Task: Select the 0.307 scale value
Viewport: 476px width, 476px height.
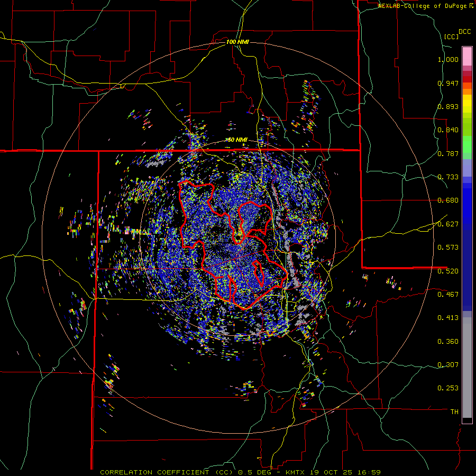Action: [448, 365]
